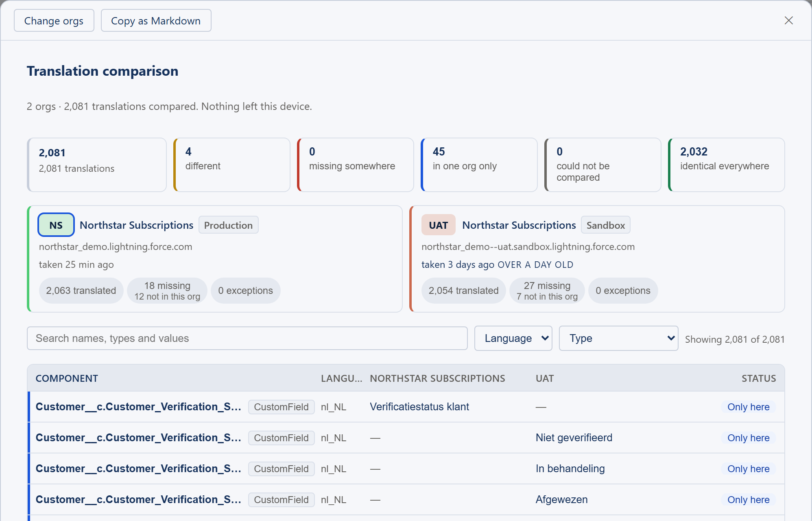The width and height of the screenshot is (812, 521).
Task: Click the Language column header
Action: pyautogui.click(x=341, y=378)
